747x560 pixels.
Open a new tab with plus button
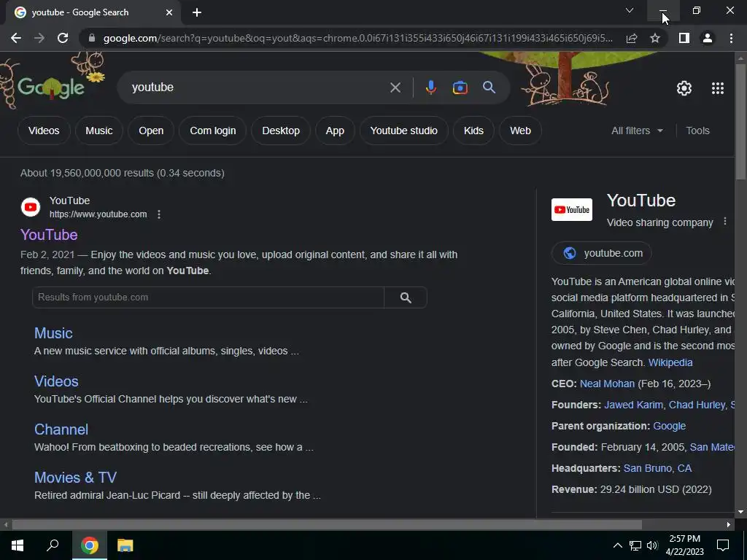(x=197, y=12)
